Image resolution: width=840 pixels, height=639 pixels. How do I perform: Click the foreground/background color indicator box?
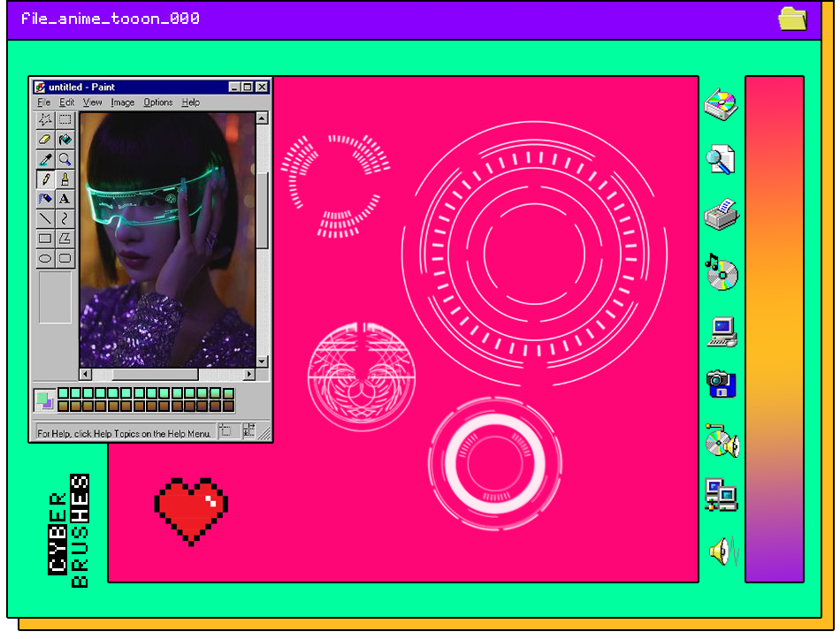coord(44,400)
